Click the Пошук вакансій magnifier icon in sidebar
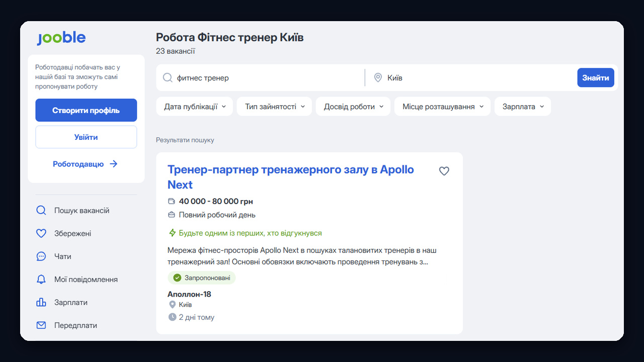The height and width of the screenshot is (362, 644). (x=41, y=211)
